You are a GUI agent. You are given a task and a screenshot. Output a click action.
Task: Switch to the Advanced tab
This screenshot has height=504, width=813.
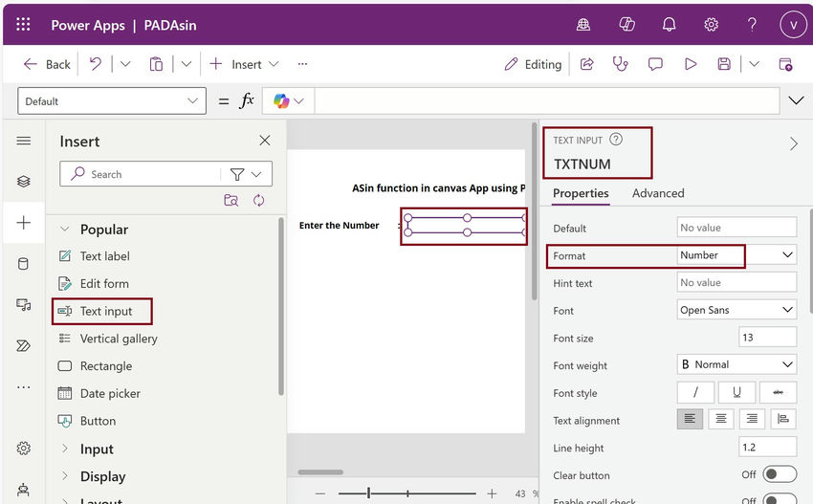pos(658,193)
